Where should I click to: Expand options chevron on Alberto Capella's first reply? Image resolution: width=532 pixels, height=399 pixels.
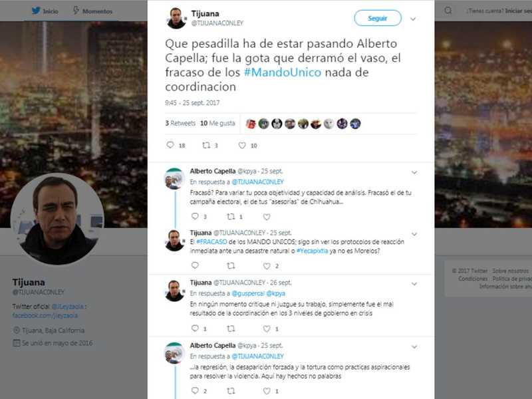(x=414, y=172)
